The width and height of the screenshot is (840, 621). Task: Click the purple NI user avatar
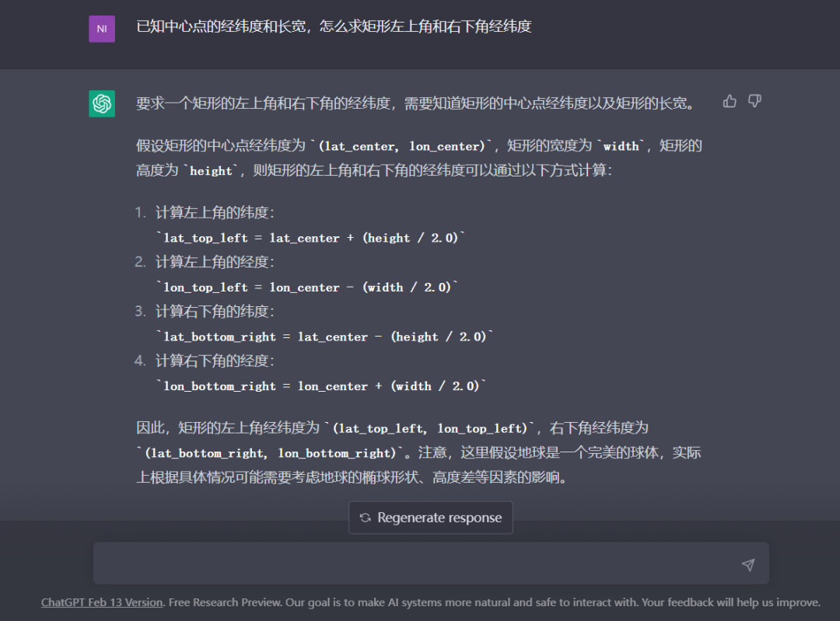[x=102, y=29]
